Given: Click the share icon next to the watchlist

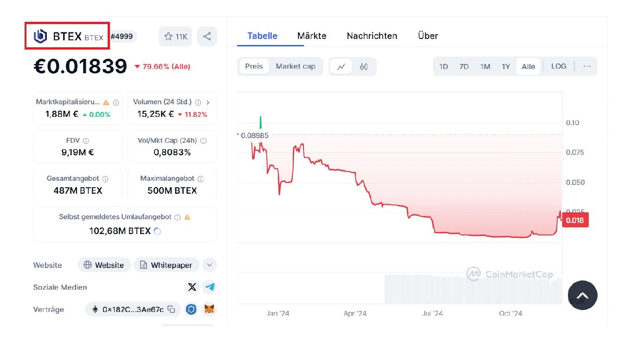Looking at the screenshot, I should (207, 36).
